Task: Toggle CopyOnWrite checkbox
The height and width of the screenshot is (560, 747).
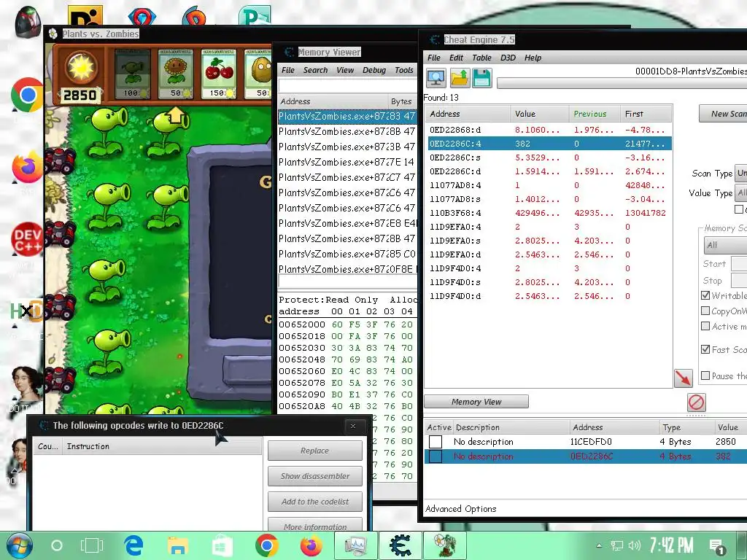Action: point(705,311)
